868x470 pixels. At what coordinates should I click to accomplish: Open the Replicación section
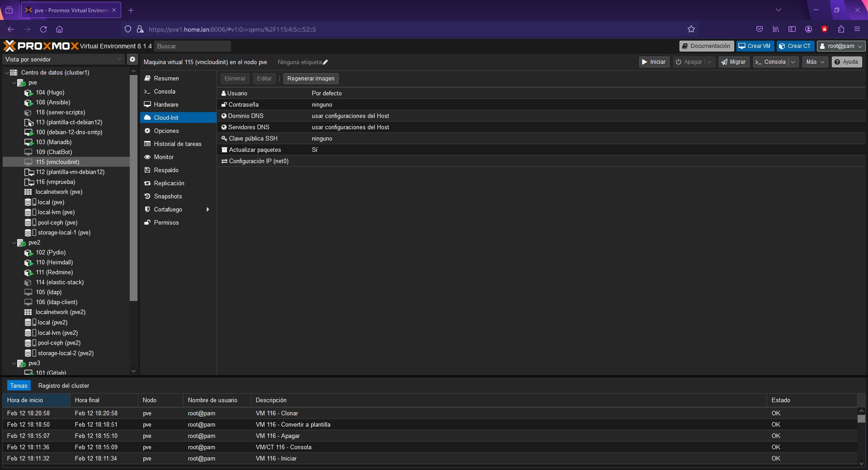(x=178, y=183)
